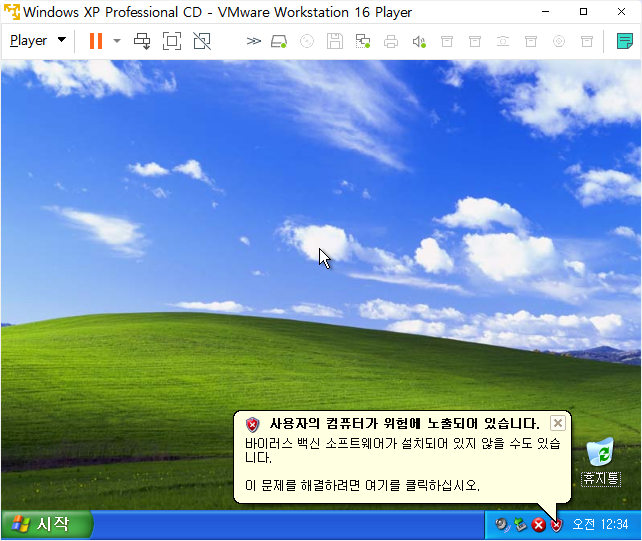Click the first tray icon next to the green network icon
The width and height of the screenshot is (642, 541).
tap(502, 525)
